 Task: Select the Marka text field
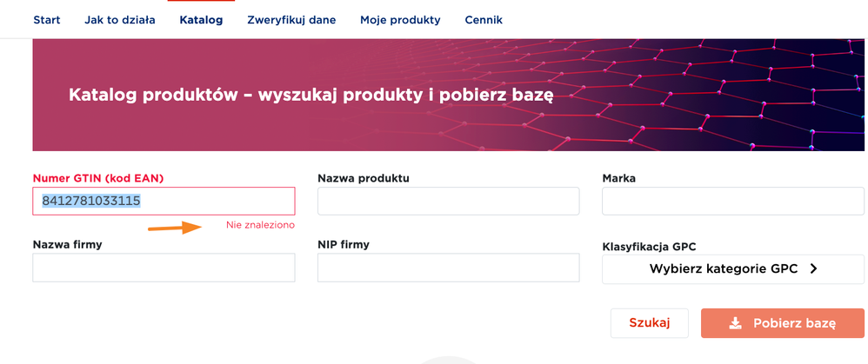point(732,202)
